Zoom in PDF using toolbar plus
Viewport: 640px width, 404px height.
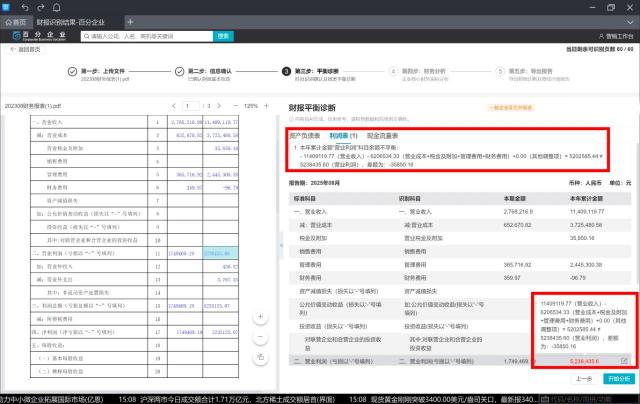pos(266,105)
